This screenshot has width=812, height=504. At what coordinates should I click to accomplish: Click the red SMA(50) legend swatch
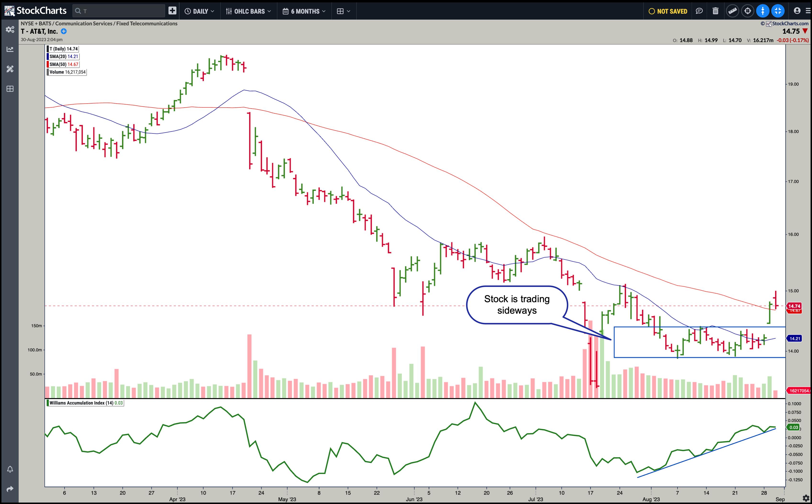(48, 64)
